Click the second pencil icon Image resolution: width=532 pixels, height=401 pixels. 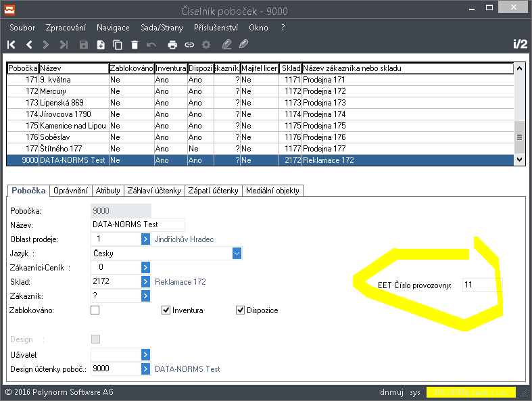(x=243, y=44)
